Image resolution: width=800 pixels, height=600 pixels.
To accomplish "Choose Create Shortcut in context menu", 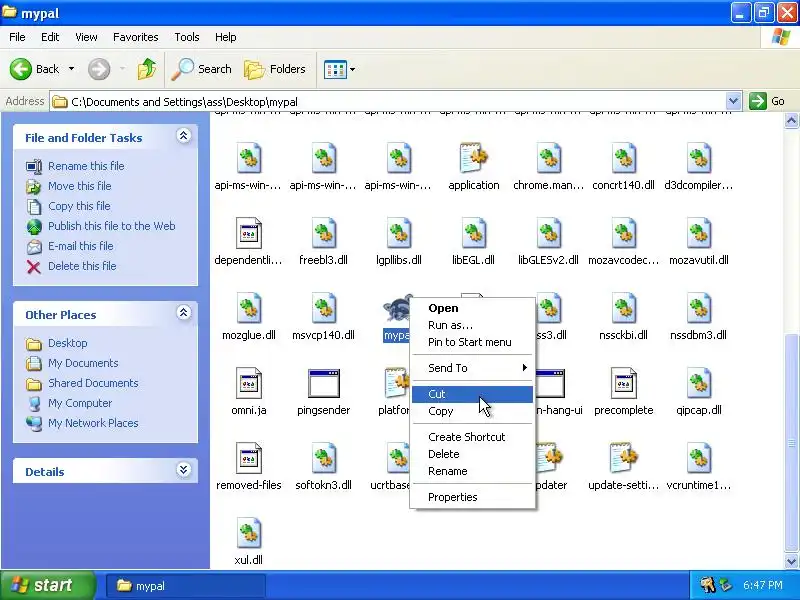I will point(472,437).
